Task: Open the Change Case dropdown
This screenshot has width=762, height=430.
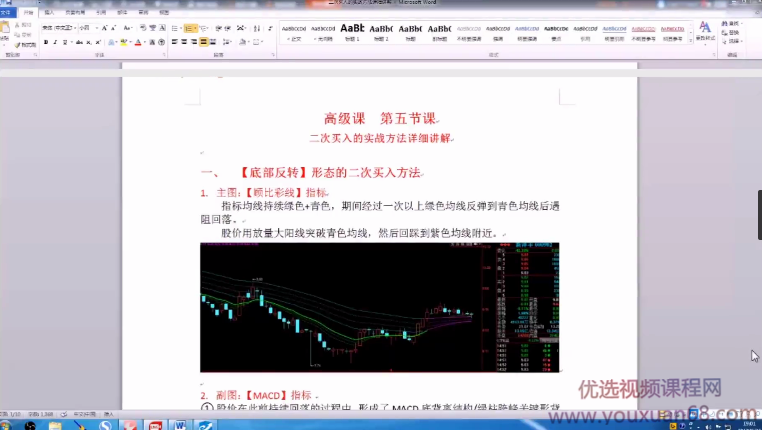Action: click(x=127, y=28)
